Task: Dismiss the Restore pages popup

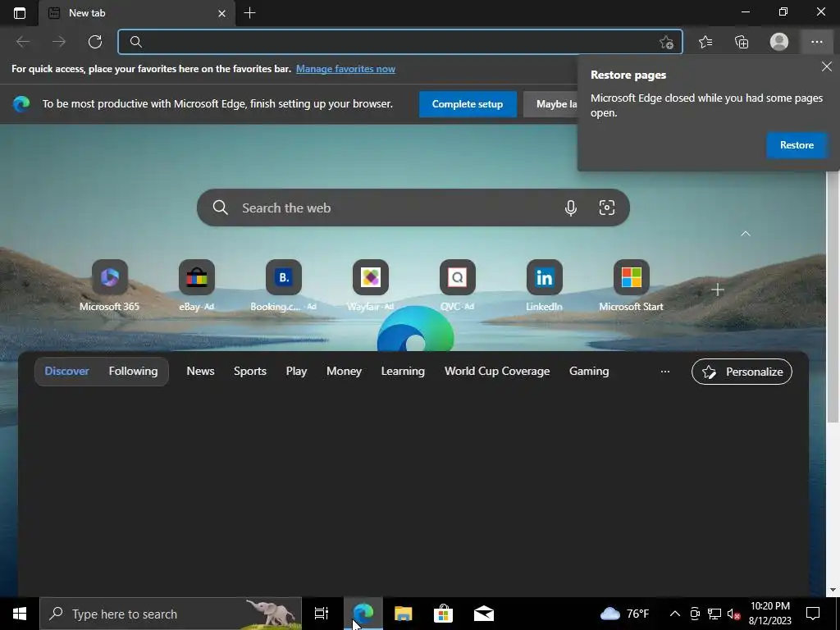Action: click(x=827, y=66)
